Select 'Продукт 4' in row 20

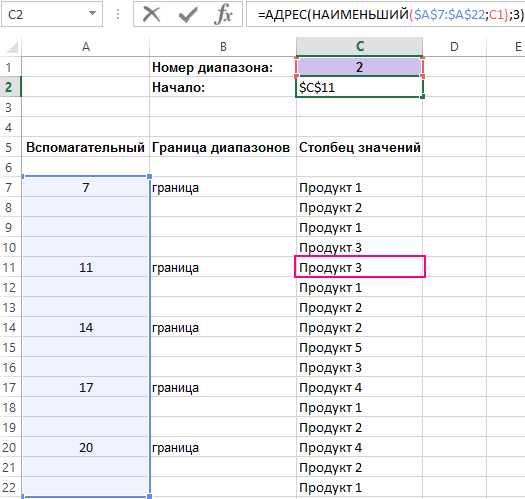point(360,447)
